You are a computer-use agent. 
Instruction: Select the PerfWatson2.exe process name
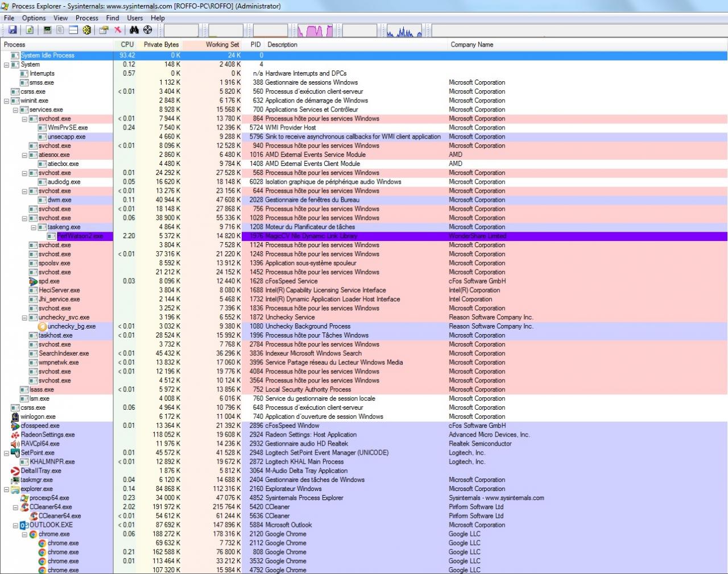pyautogui.click(x=80, y=236)
